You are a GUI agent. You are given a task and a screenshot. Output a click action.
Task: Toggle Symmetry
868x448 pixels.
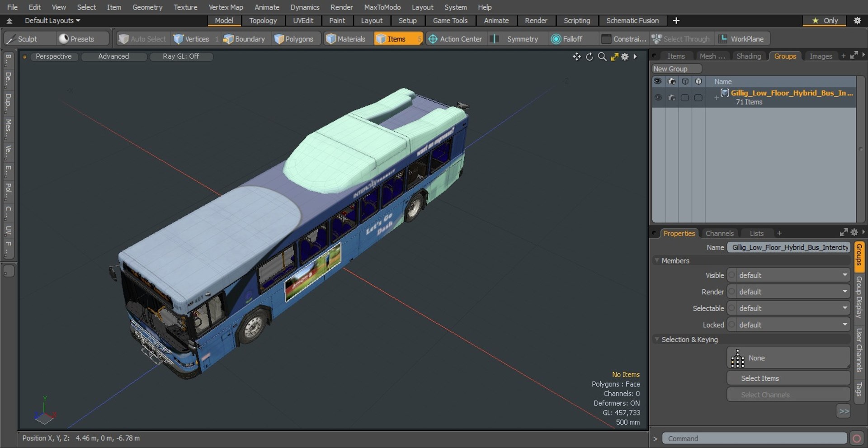(518, 39)
